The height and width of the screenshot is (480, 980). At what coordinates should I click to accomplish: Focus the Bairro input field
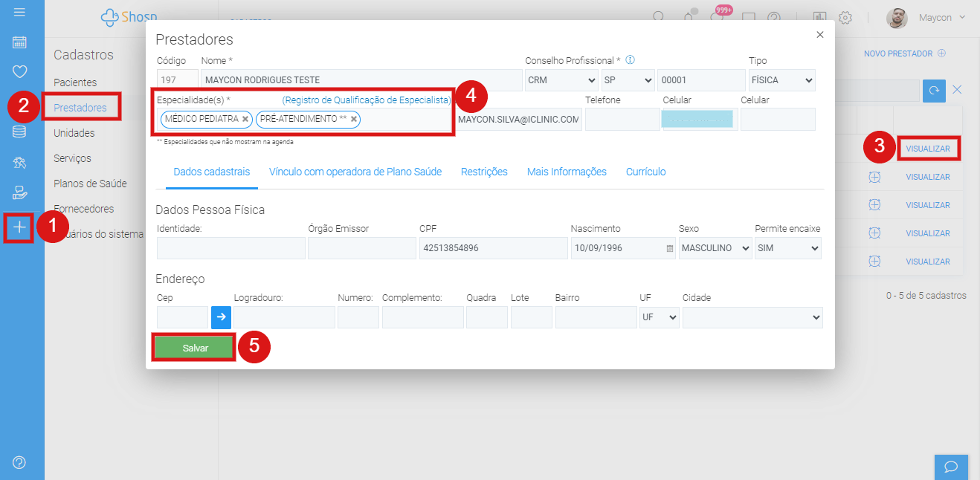(596, 317)
